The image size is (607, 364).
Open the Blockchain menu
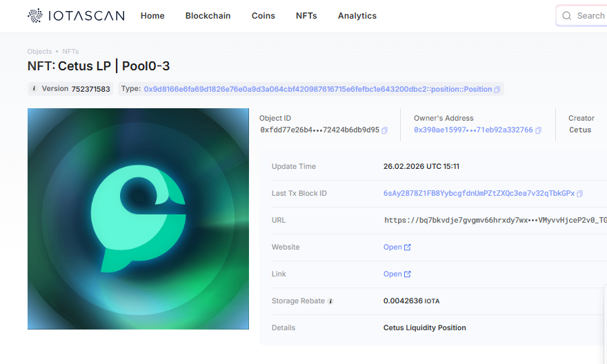tap(208, 16)
